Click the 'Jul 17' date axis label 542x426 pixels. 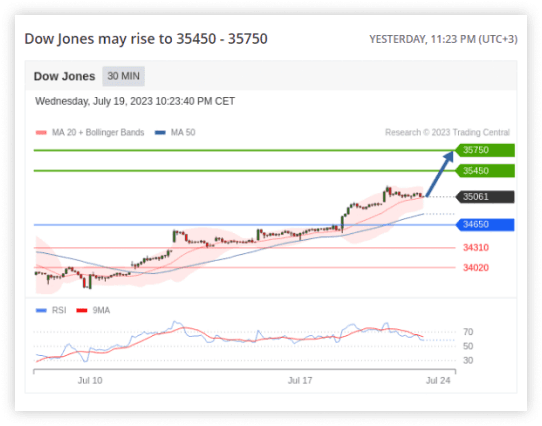click(300, 381)
